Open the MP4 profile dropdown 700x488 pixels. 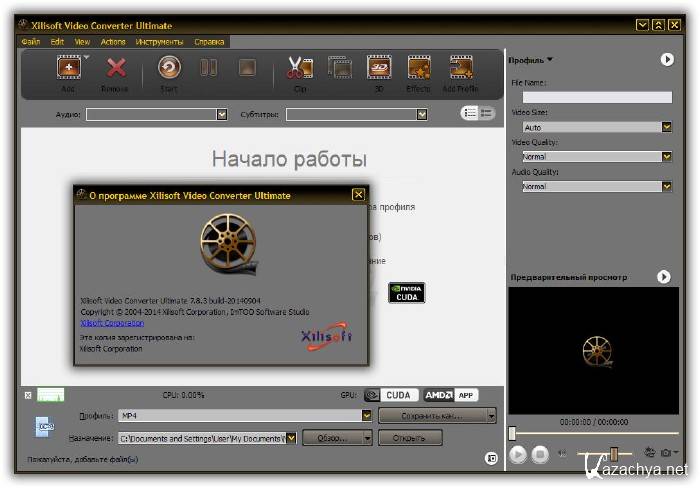click(366, 415)
